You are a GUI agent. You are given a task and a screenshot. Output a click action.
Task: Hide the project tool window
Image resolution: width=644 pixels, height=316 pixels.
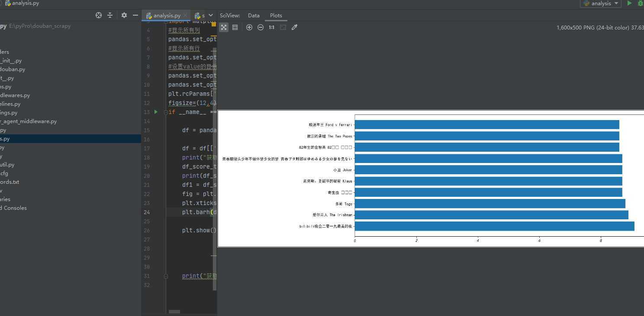(135, 15)
